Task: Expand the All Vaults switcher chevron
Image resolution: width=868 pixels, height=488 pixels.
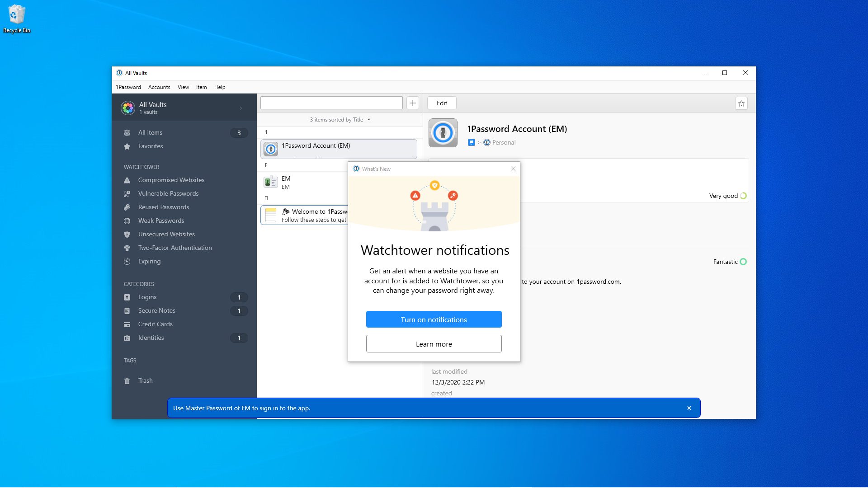Action: click(x=241, y=108)
